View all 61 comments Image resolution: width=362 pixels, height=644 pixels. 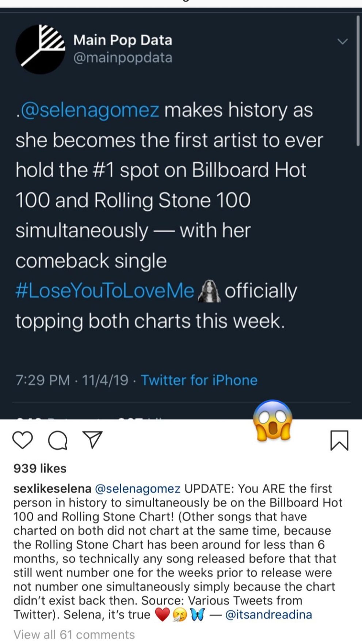[x=74, y=634]
